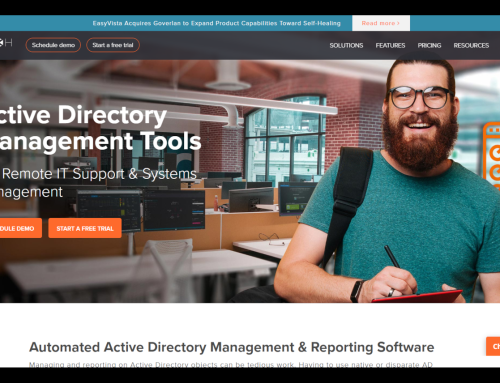Click the Read more link in banner

[381, 23]
